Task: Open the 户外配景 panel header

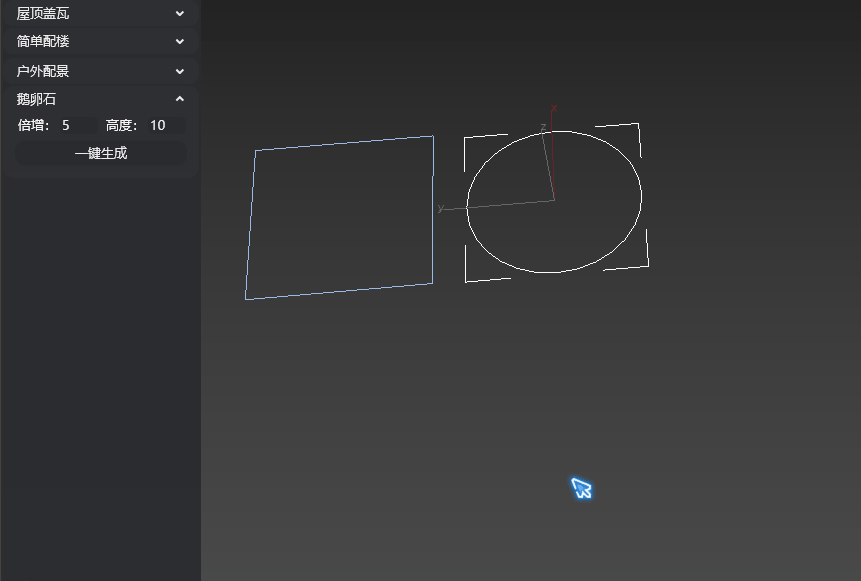Action: tap(100, 71)
